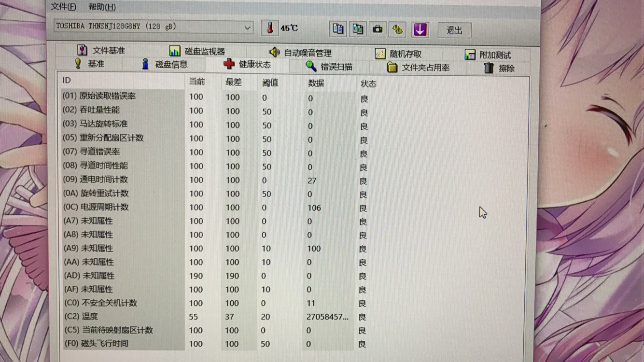Select the (AA) 未知属性 row
The width and height of the screenshot is (644, 362).
pyautogui.click(x=215, y=262)
